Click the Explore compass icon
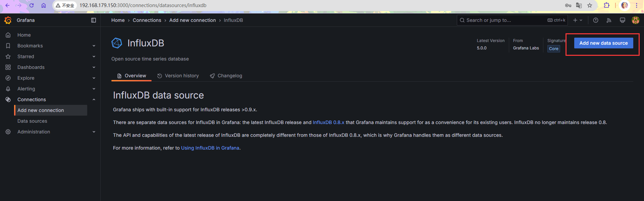Image resolution: width=644 pixels, height=201 pixels. pos(8,78)
